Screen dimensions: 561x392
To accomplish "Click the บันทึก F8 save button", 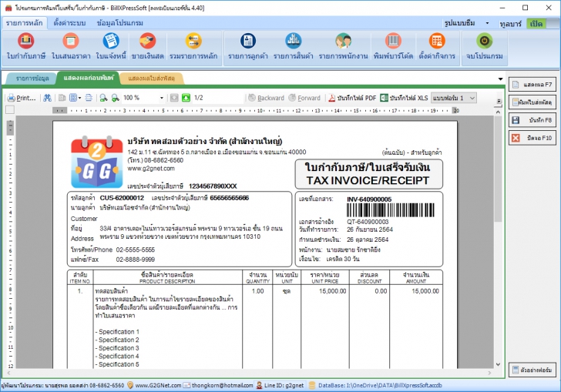I will (x=532, y=120).
